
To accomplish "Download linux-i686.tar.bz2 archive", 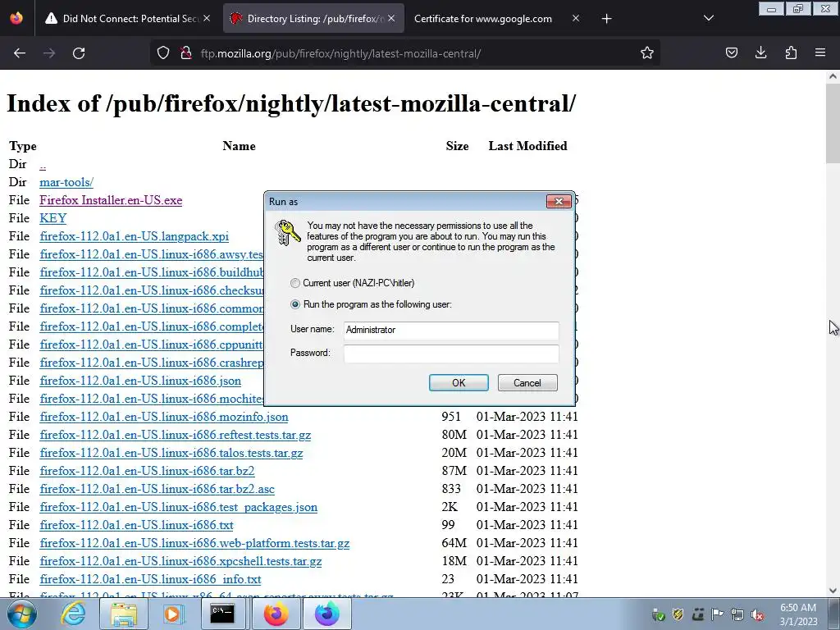I will 148,471.
